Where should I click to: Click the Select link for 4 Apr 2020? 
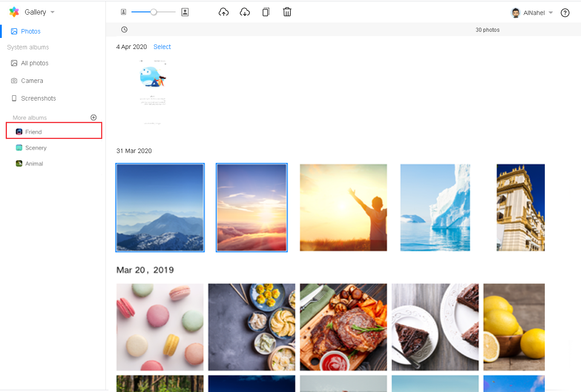[162, 47]
